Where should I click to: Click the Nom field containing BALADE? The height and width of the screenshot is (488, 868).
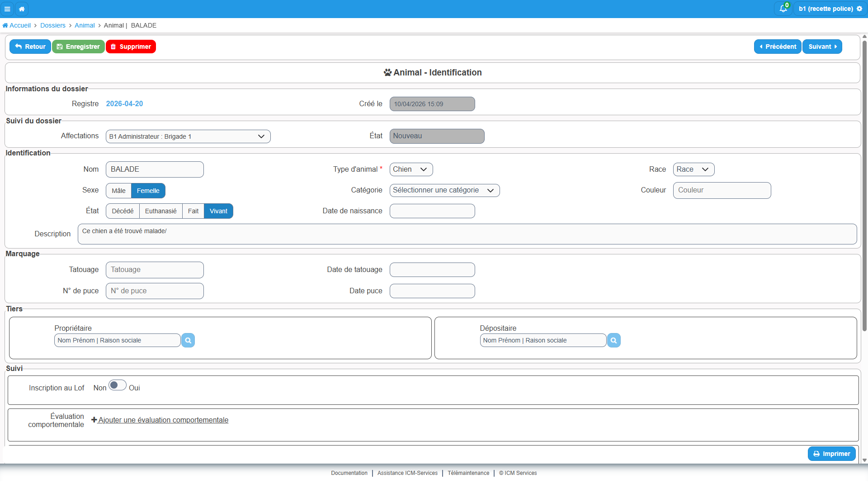[x=155, y=169]
